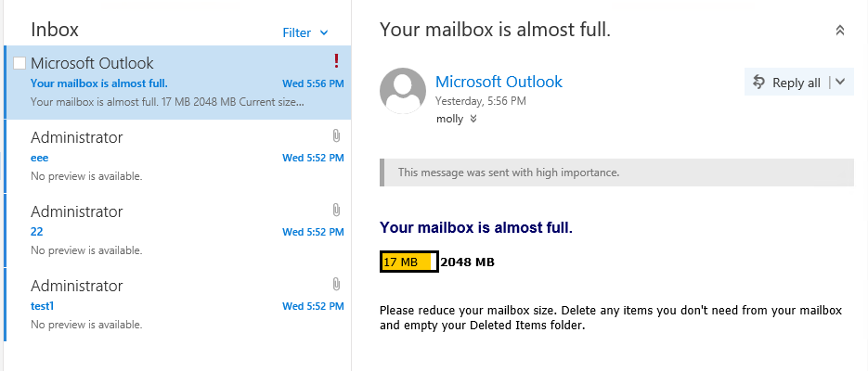Open the test1 email from Administrator
868x371 pixels.
pos(177,304)
